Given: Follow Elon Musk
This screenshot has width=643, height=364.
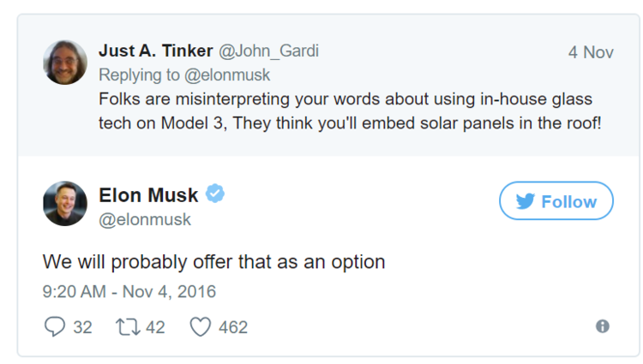Looking at the screenshot, I should pyautogui.click(x=556, y=201).
